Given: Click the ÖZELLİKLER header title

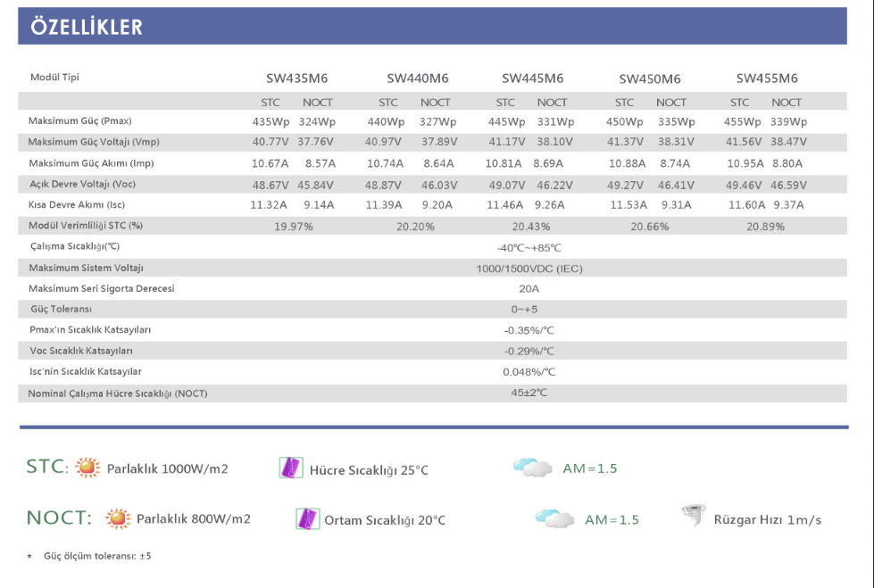Looking at the screenshot, I should pos(87,26).
